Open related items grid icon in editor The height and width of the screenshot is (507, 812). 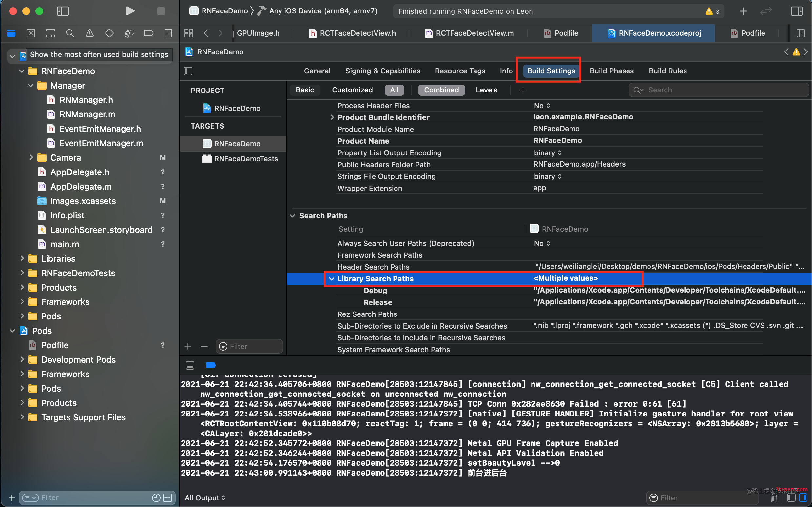pos(189,33)
